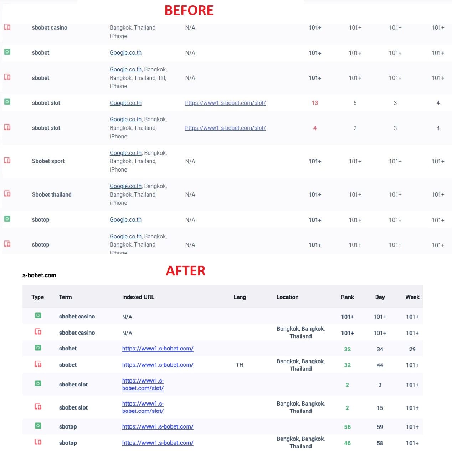Click mobile icon for sbotop in AFTER table
452x476 pixels.
(38, 442)
